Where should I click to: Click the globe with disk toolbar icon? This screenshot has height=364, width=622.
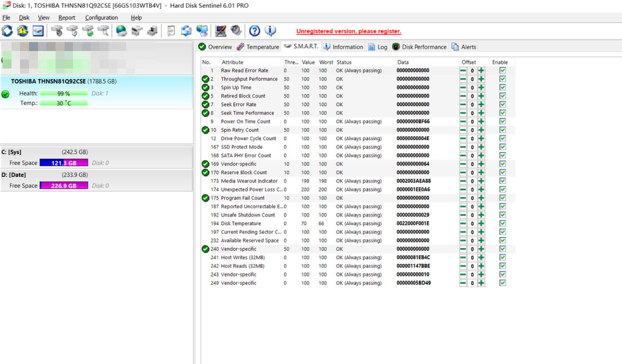[121, 31]
